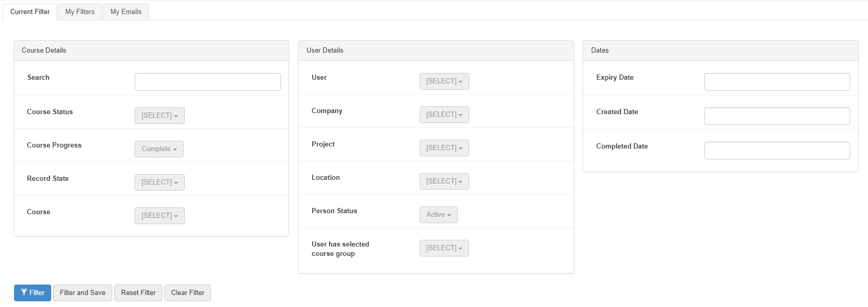Choose a Project from the dropdown
The image size is (868, 307).
[x=444, y=148]
